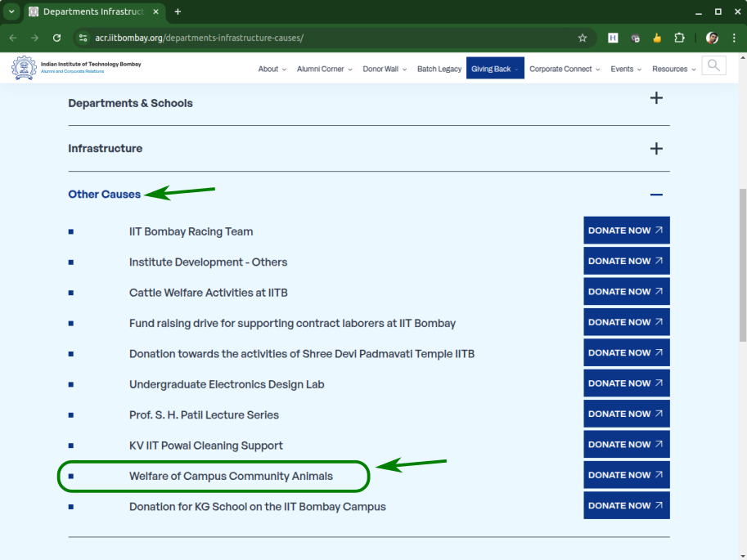Viewport: 747px width, 560px height.
Task: Expand the Infrastructure accordion section
Action: (655, 149)
